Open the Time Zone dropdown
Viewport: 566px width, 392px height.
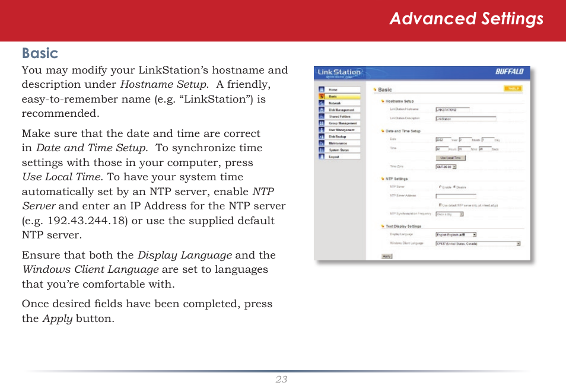point(446,167)
